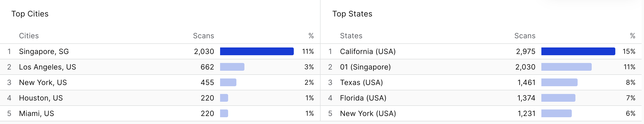
Task: Select California (USA) state row
Action: point(481,52)
